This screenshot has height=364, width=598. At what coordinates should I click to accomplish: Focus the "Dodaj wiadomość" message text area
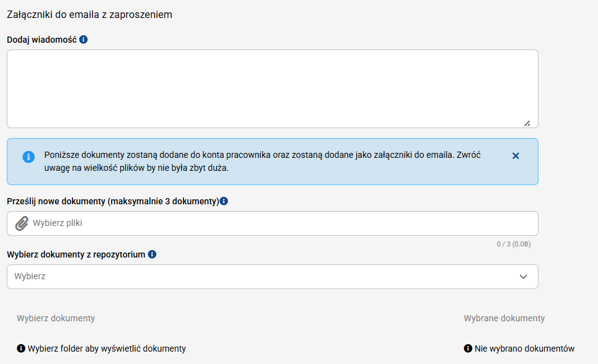pos(272,89)
